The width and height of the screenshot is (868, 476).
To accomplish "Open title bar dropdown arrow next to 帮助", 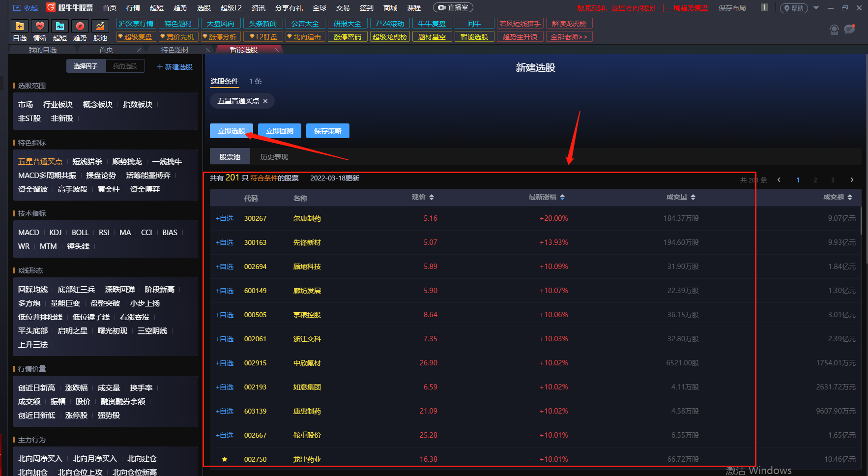I will tap(816, 8).
